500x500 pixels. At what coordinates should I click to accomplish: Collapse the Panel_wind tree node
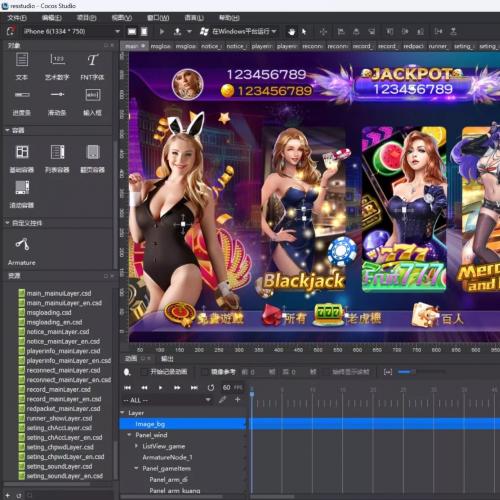pyautogui.click(x=130, y=435)
